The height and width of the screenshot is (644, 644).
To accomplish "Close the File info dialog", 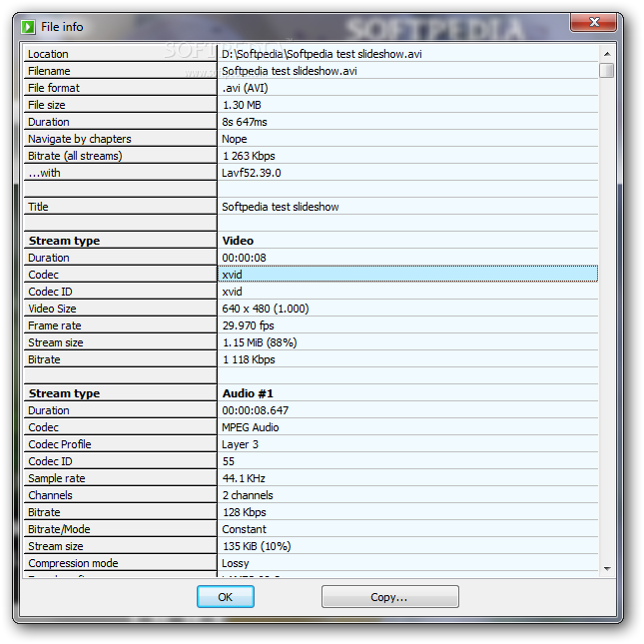I will coord(593,22).
